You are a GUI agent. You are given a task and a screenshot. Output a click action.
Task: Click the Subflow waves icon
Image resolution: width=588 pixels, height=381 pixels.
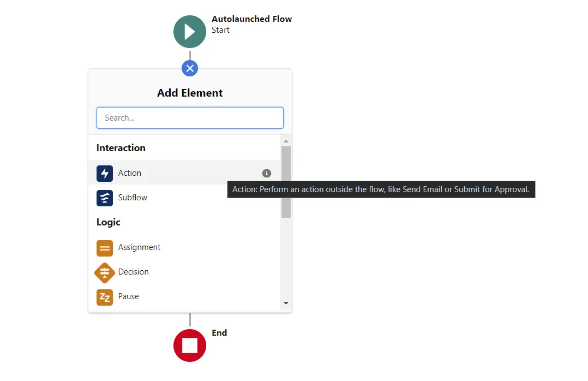(x=105, y=198)
